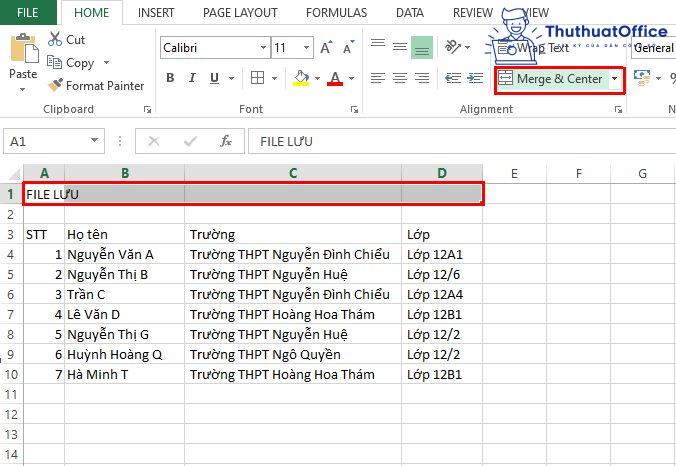Switch to the REVIEW tab
This screenshot has width=676, height=466.
(473, 13)
